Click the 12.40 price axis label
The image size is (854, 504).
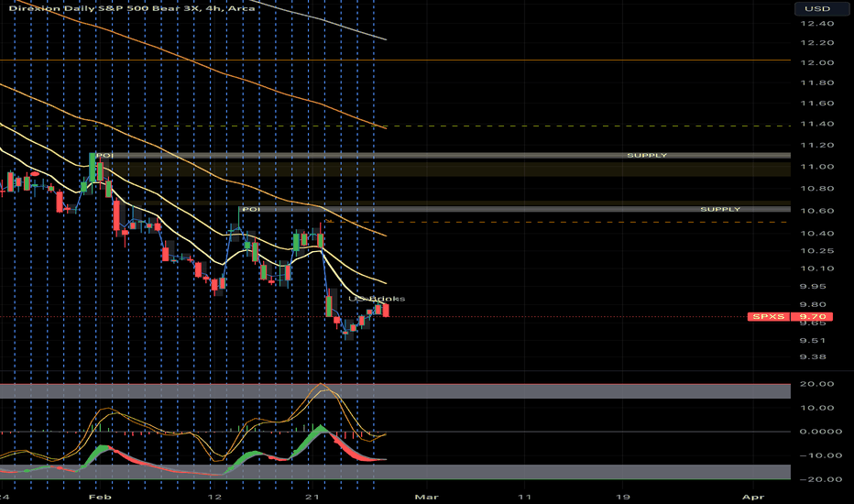point(817,24)
